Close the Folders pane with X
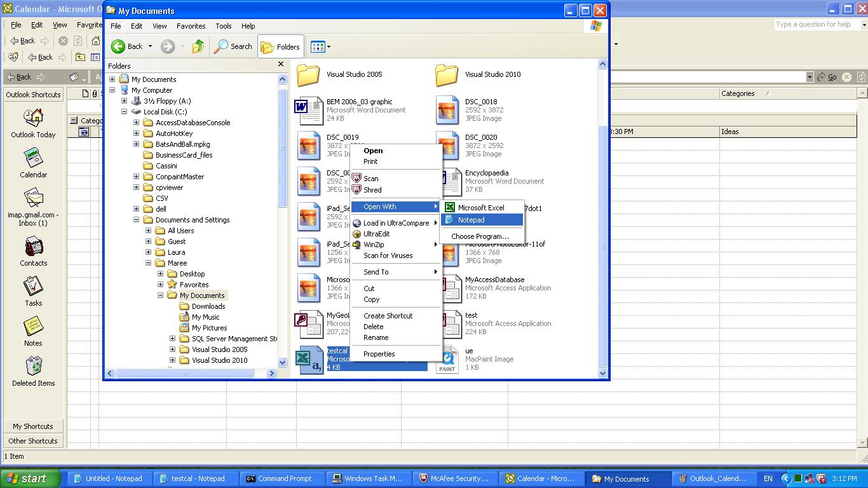Image resolution: width=868 pixels, height=488 pixels. tap(281, 64)
